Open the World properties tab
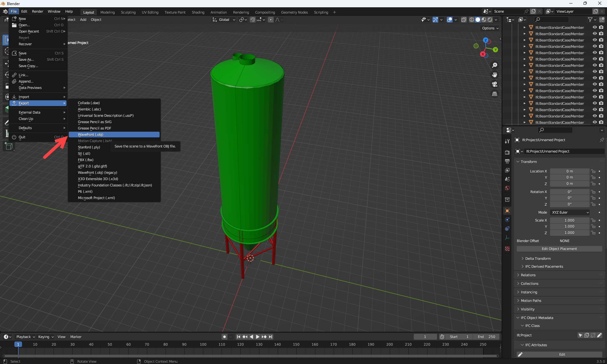This screenshot has height=364, width=607. [507, 188]
